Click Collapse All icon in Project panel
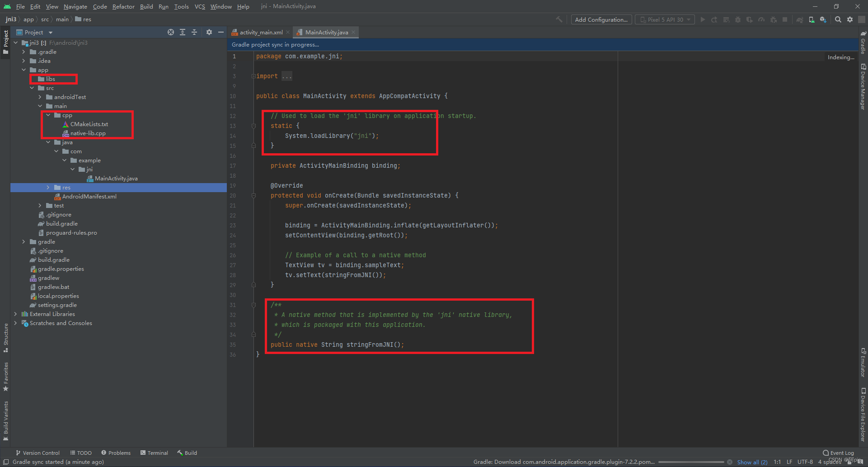The image size is (868, 467). pos(194,32)
